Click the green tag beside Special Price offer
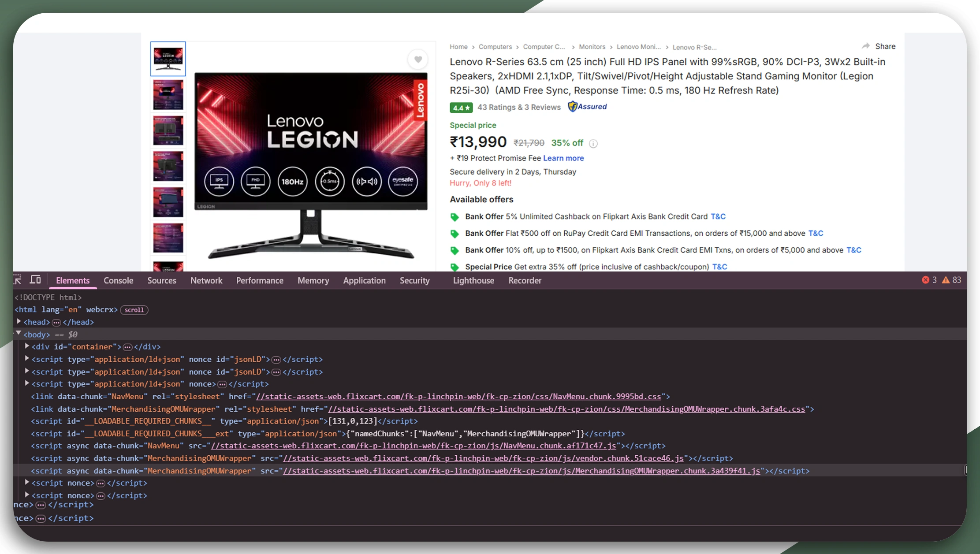 click(455, 267)
